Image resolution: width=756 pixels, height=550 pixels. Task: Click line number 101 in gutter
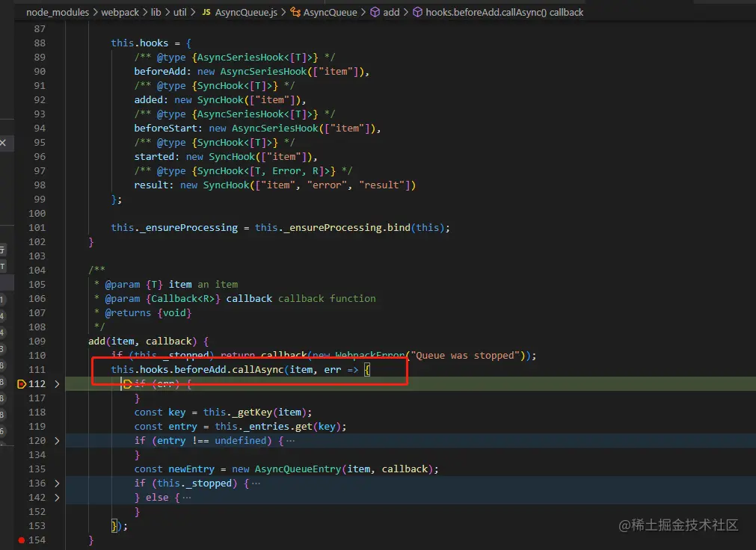click(x=37, y=227)
